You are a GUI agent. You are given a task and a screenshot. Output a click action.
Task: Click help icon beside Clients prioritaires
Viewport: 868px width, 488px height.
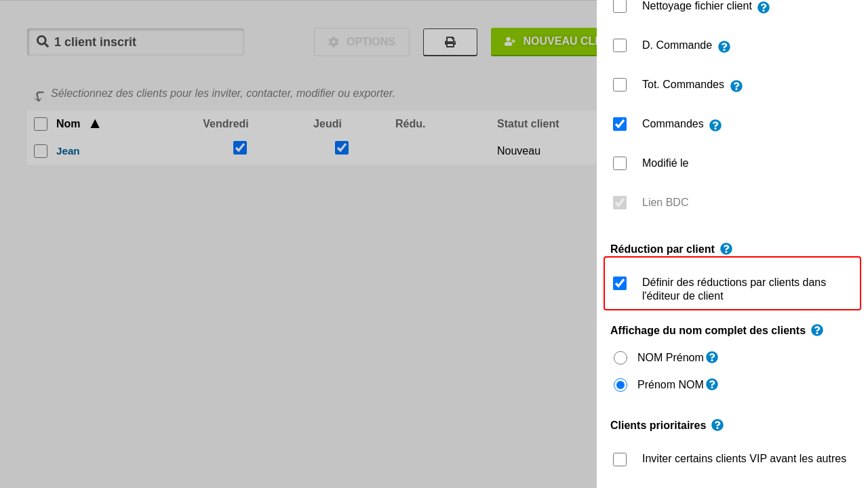coord(717,425)
